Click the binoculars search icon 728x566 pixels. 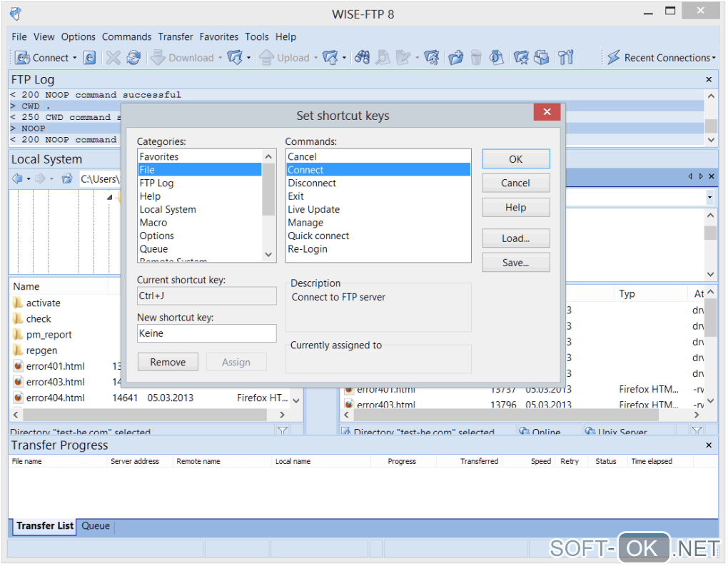click(362, 58)
